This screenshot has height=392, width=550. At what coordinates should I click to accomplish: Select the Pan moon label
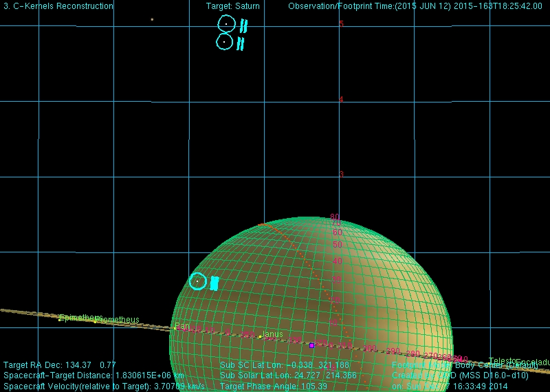point(181,326)
